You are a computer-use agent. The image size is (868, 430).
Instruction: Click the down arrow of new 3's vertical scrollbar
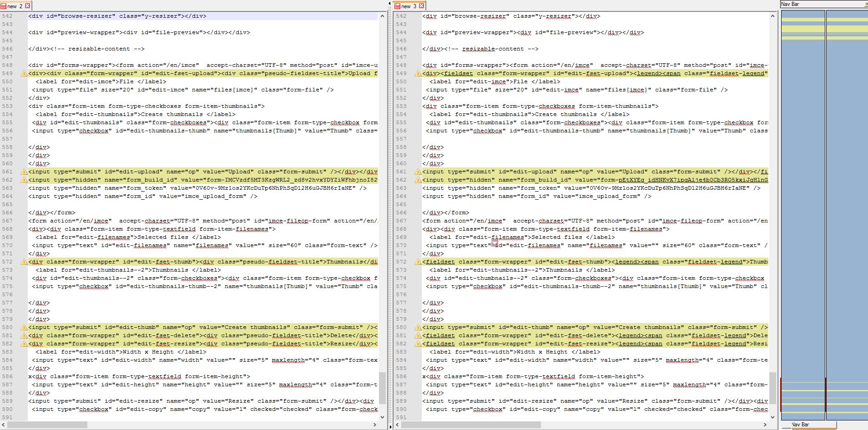tap(772, 417)
